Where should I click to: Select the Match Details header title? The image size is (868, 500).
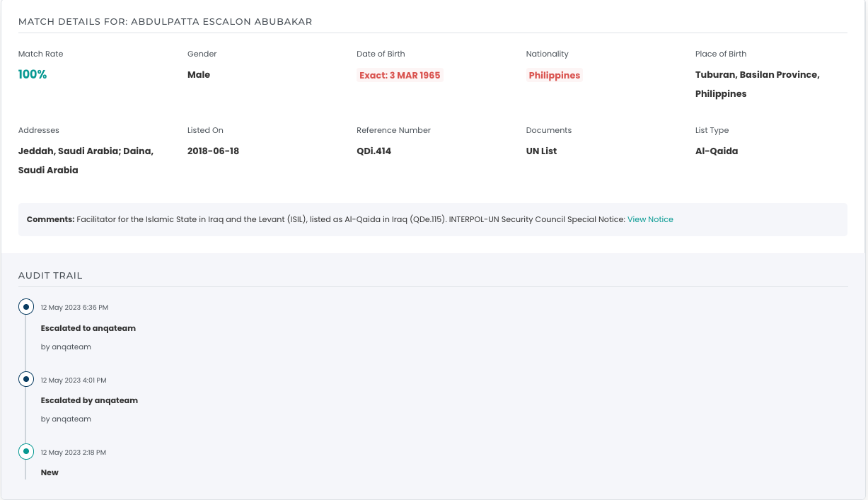(x=165, y=22)
